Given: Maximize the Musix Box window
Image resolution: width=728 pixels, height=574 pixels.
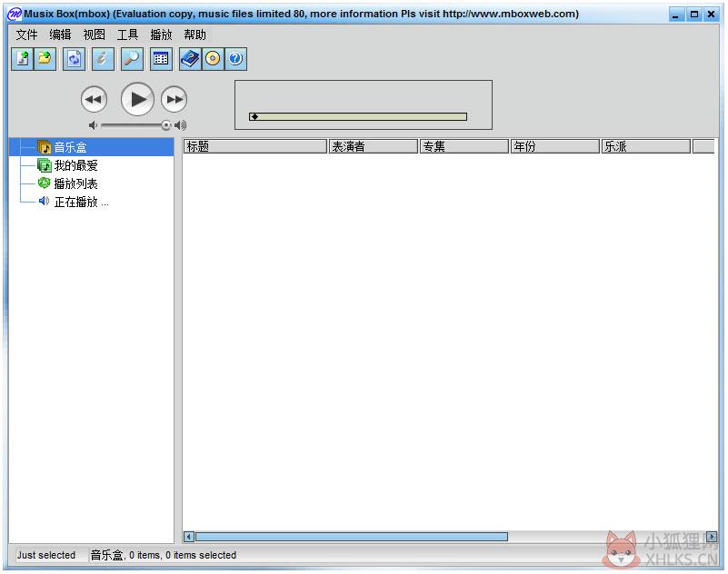Looking at the screenshot, I should (694, 15).
